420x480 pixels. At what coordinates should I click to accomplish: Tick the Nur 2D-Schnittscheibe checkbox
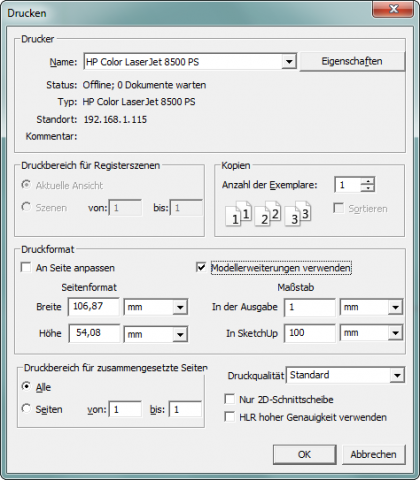tap(230, 399)
